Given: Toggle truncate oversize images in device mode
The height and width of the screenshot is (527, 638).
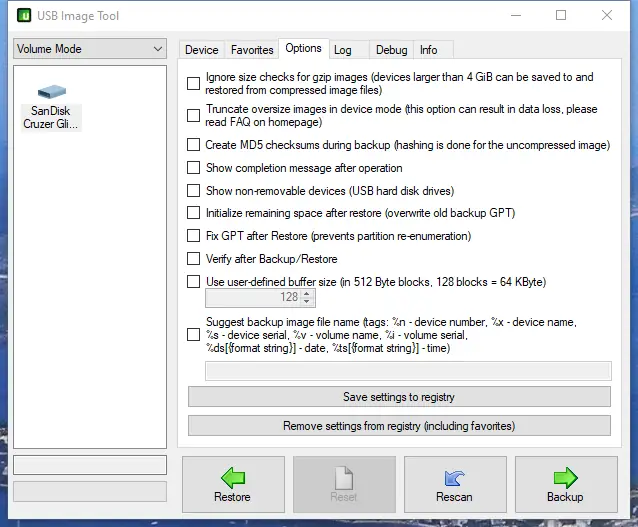Looking at the screenshot, I should [193, 116].
